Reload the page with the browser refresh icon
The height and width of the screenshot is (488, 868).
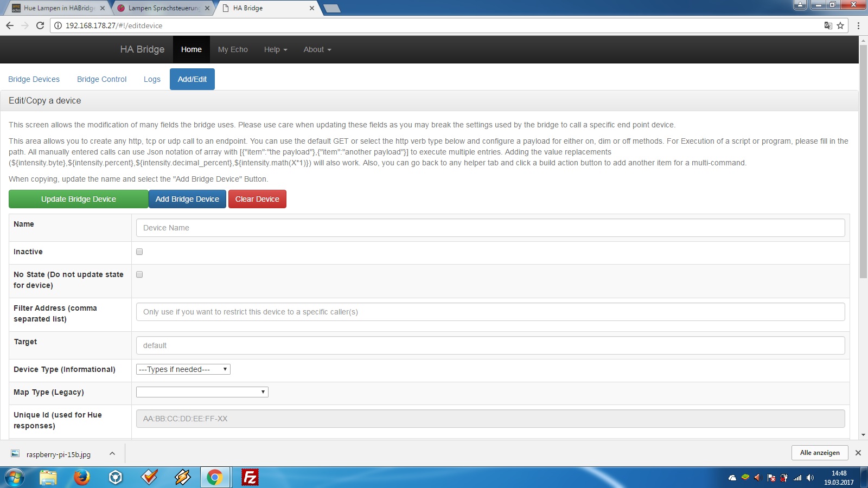(40, 25)
